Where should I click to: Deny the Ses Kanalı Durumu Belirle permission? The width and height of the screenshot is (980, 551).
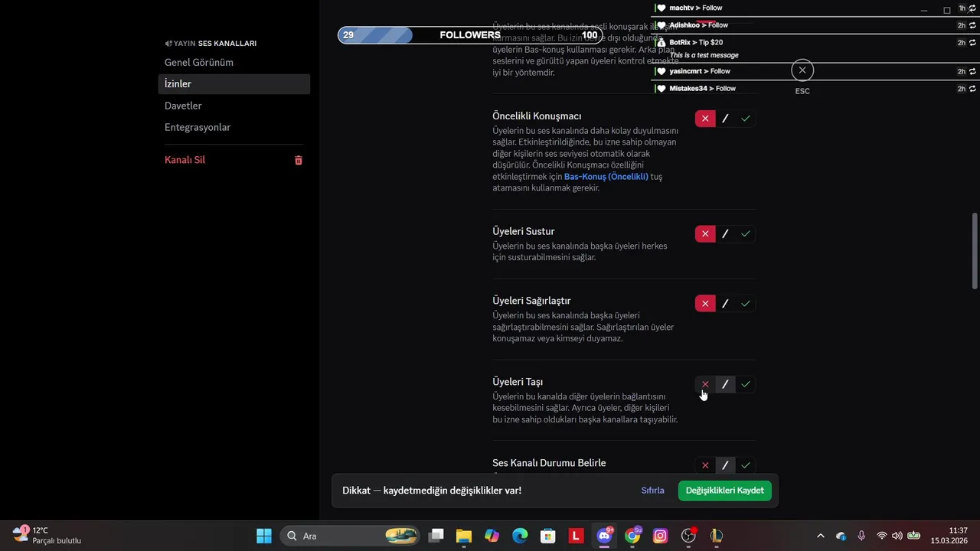pos(705,465)
